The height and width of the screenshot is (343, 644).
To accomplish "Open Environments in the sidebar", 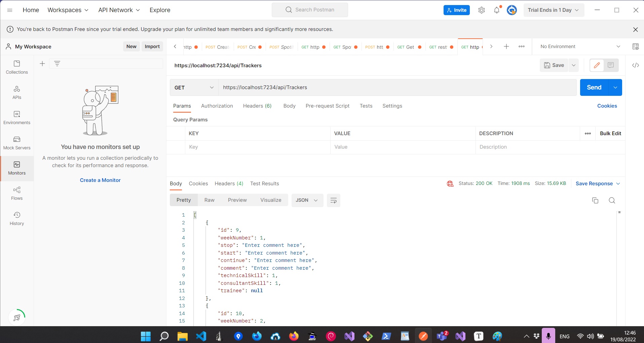I will (17, 118).
